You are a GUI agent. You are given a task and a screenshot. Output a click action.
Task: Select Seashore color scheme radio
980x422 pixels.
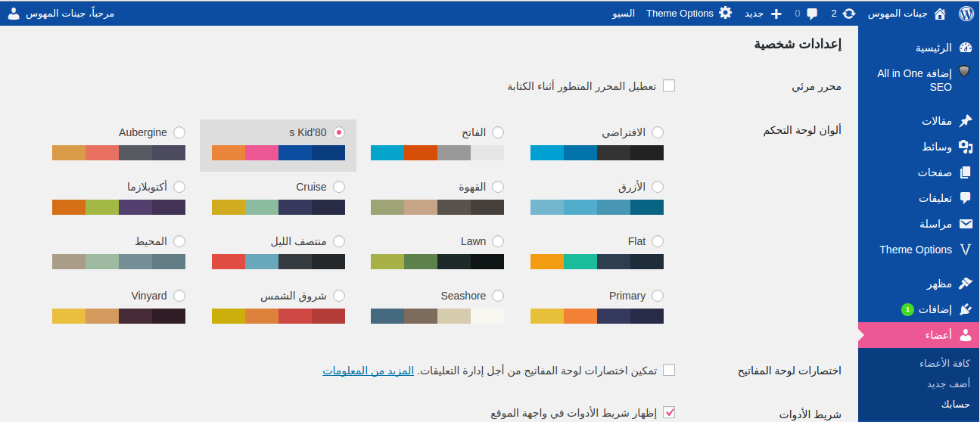click(498, 296)
